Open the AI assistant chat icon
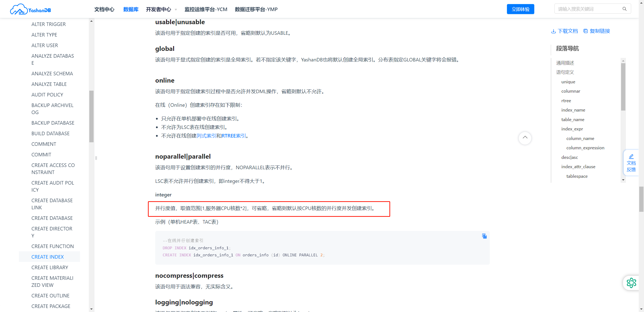Viewport: 644px width, 312px height. click(631, 283)
